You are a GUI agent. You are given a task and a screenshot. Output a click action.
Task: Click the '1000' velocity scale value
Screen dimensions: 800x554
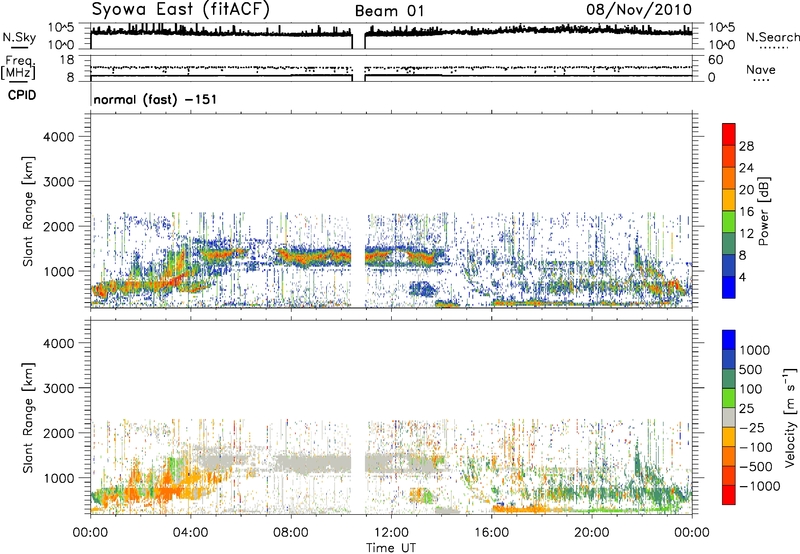click(755, 350)
